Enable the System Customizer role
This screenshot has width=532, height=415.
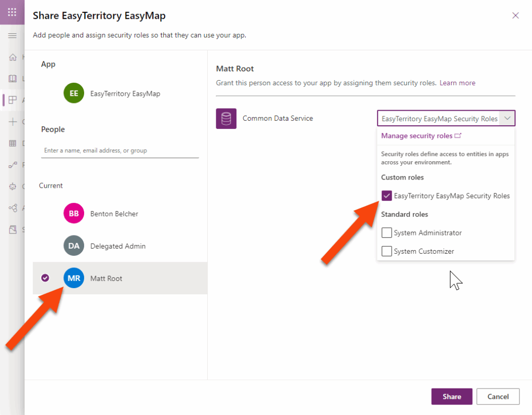(387, 251)
